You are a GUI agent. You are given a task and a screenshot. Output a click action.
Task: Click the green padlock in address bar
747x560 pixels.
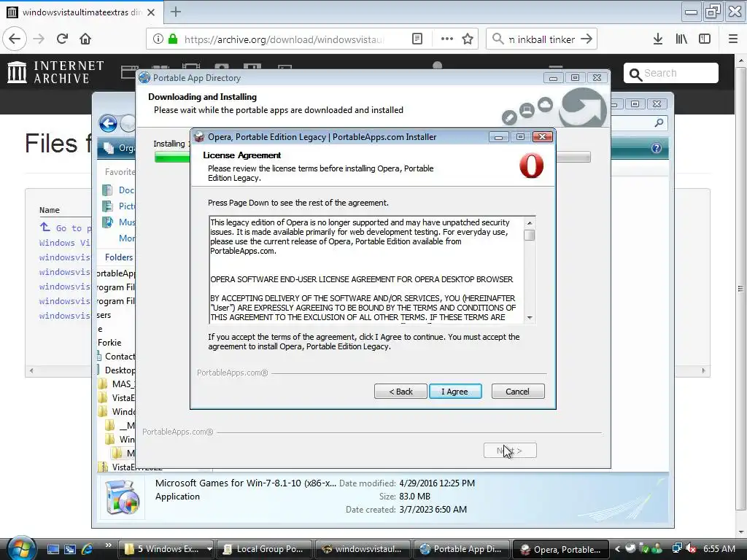coord(173,39)
